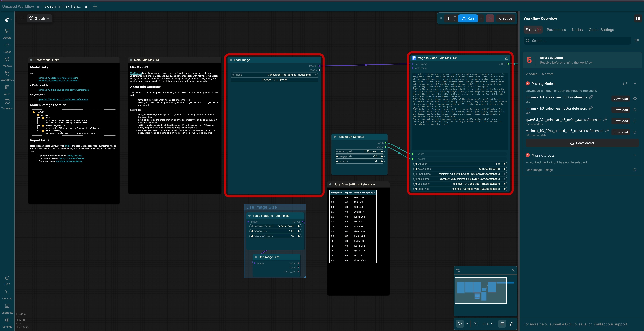The image size is (644, 331).
Task: Open the zoom level 82% dropdown
Action: click(x=488, y=324)
